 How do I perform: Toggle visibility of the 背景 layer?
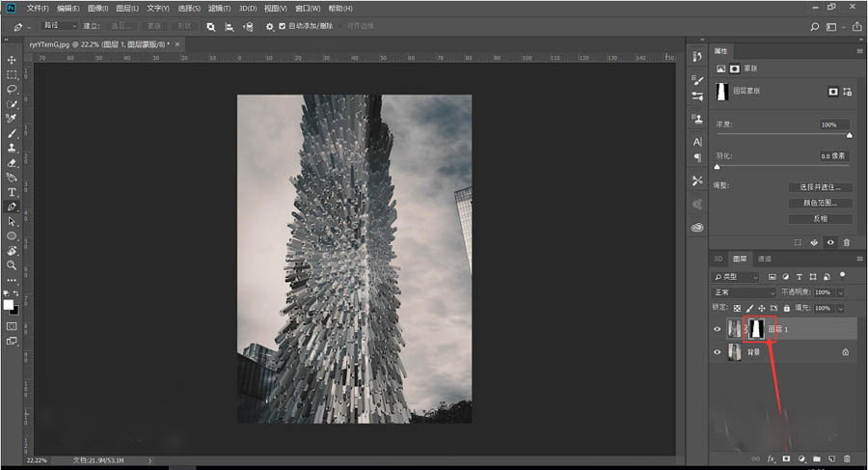coord(717,352)
